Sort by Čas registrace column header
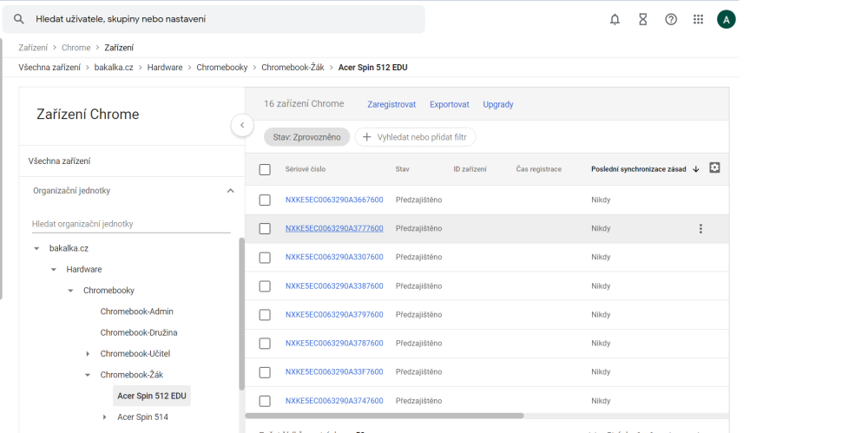 tap(539, 169)
